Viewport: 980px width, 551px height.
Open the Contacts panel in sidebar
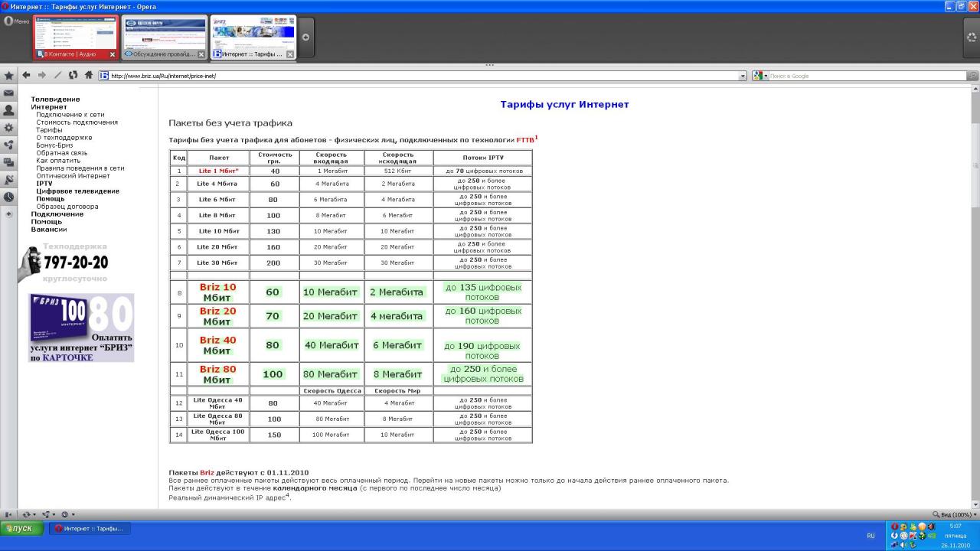pos(8,111)
